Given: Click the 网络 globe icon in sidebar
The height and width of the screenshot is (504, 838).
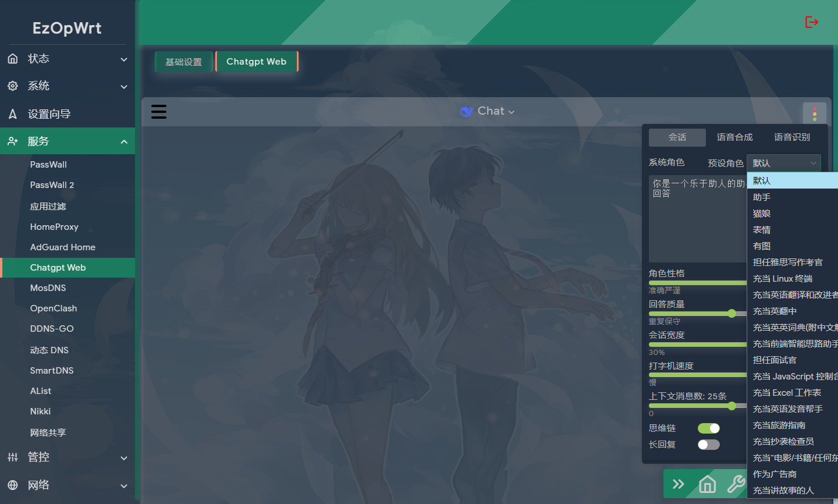Looking at the screenshot, I should point(13,485).
